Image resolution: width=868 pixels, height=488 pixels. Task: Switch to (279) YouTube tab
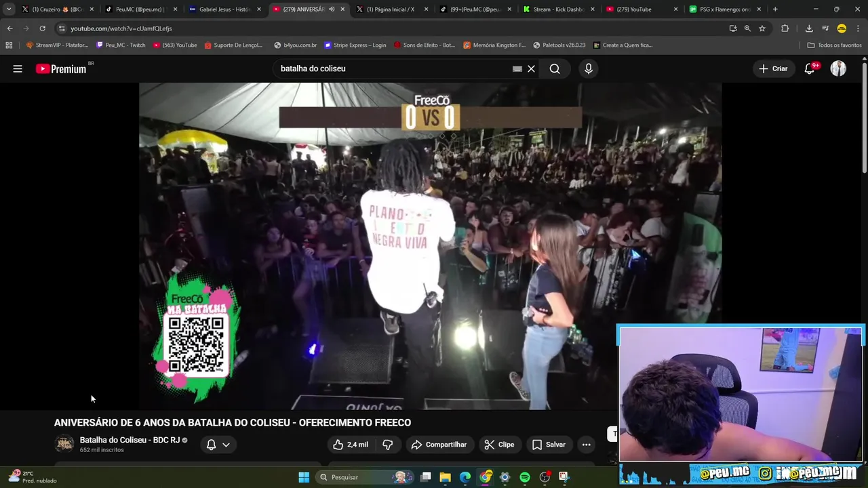pyautogui.click(x=642, y=9)
